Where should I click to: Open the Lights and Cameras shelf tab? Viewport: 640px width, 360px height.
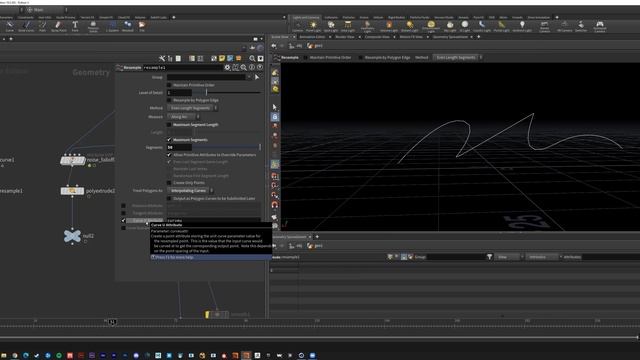(x=306, y=17)
